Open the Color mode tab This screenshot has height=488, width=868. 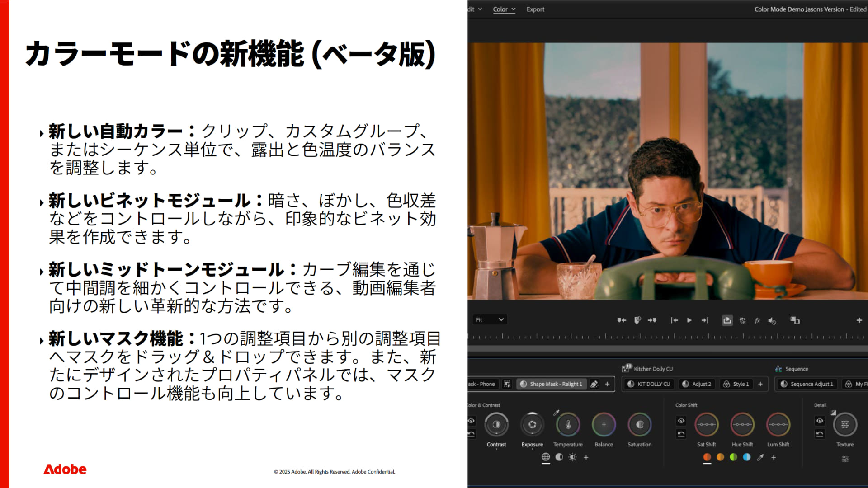coord(500,9)
